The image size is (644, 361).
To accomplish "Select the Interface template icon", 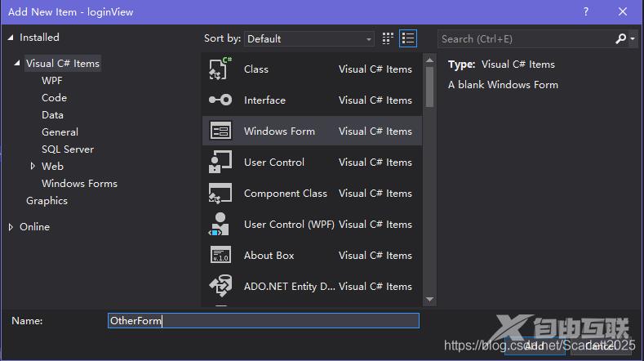I will (x=220, y=100).
